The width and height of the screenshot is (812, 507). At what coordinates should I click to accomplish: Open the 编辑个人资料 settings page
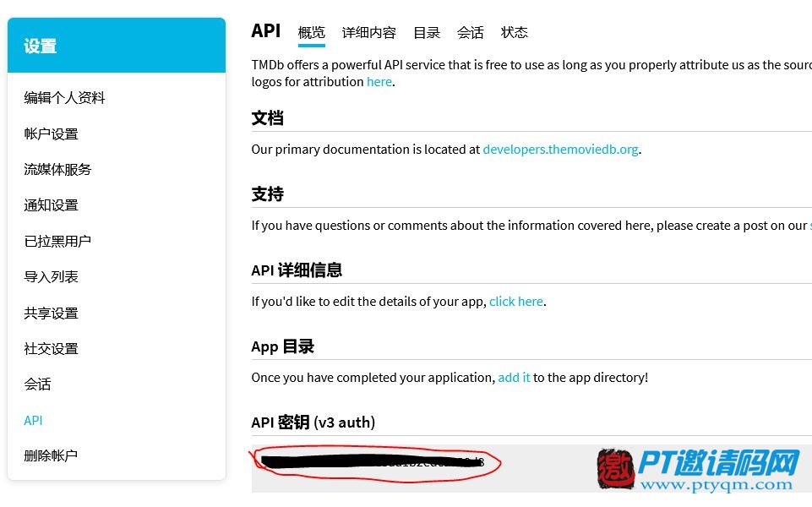coord(64,97)
